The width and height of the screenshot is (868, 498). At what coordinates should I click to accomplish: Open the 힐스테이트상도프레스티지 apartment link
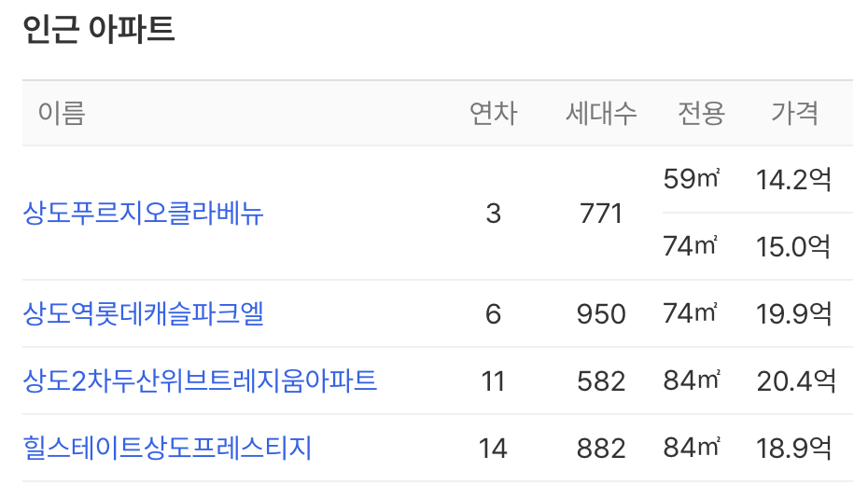coord(167,448)
